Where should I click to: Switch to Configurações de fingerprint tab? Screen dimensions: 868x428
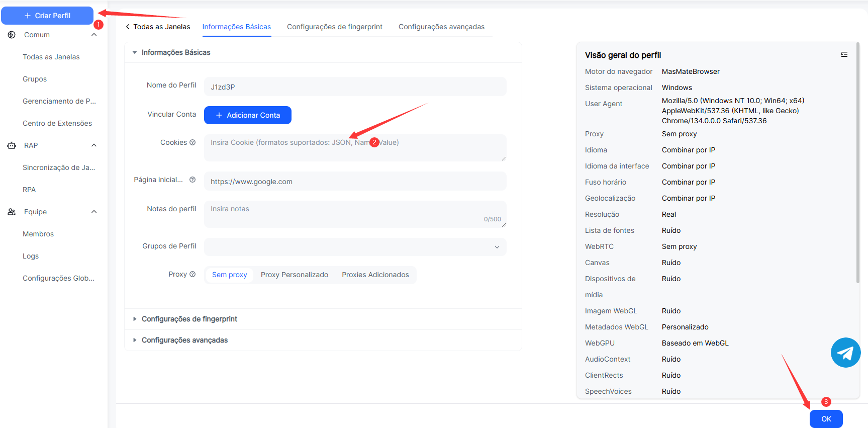click(334, 27)
